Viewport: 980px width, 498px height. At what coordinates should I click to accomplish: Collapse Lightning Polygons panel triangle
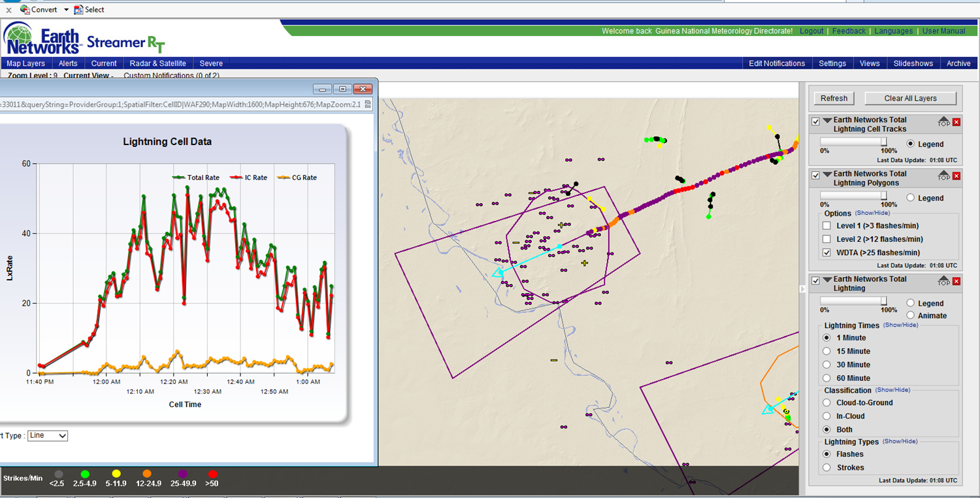827,174
